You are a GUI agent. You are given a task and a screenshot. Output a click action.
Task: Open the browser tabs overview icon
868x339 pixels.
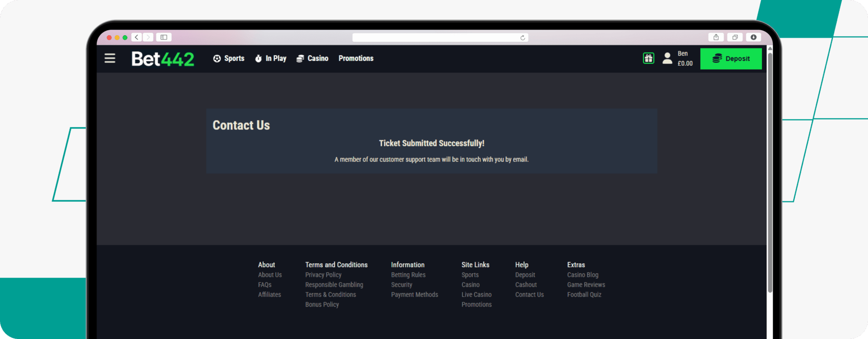(735, 37)
